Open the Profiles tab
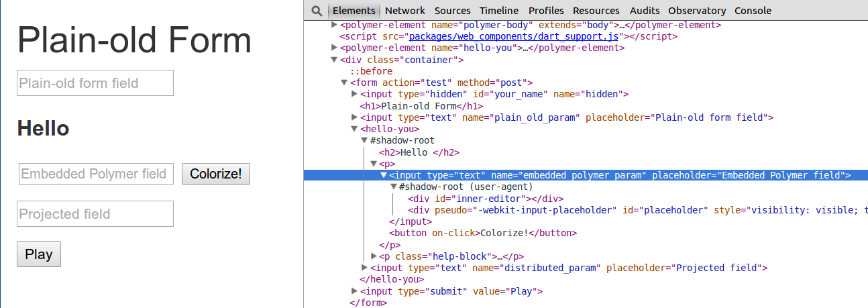 (546, 11)
